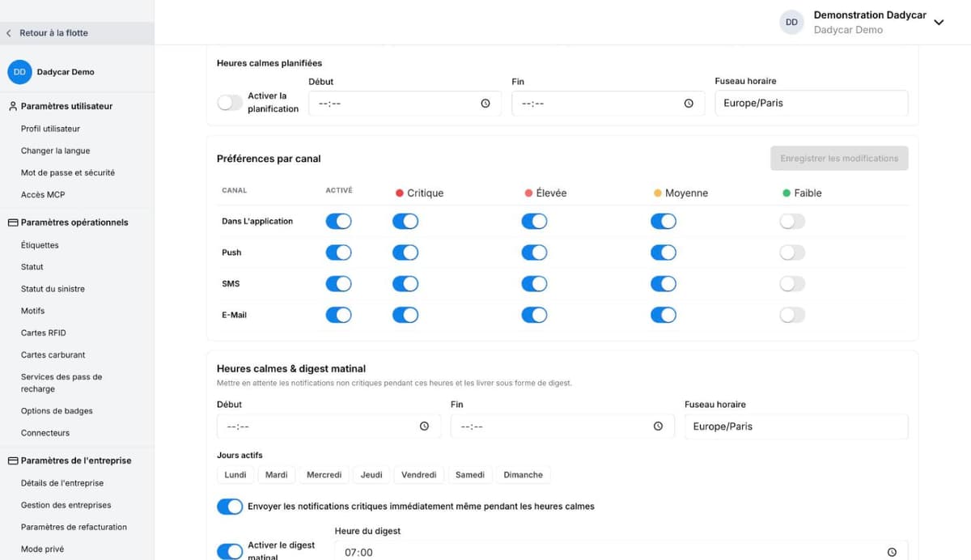Screen dimensions: 971x560
Task: Open Mot de passe et sécurité
Action: pyautogui.click(x=68, y=172)
